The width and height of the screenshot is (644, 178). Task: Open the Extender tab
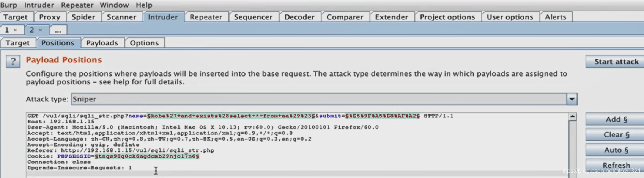point(392,17)
